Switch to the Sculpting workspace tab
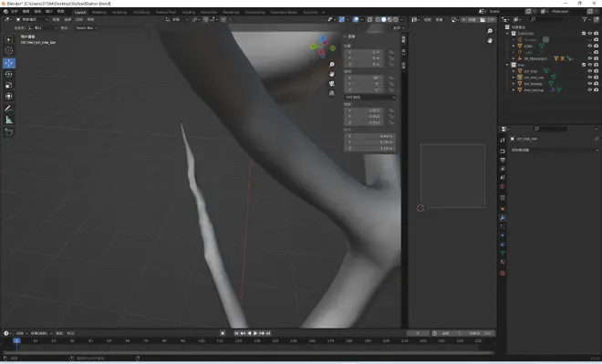The height and width of the screenshot is (364, 602). pyautogui.click(x=119, y=12)
